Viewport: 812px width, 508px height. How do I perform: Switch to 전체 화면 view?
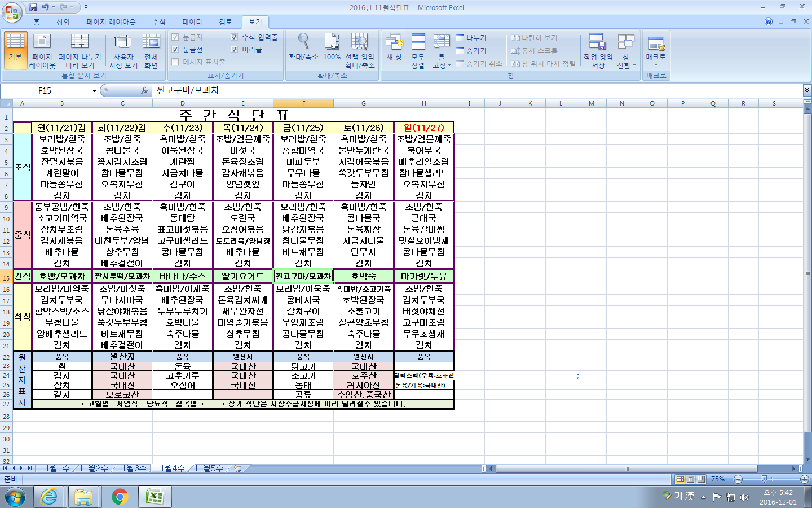pos(151,51)
